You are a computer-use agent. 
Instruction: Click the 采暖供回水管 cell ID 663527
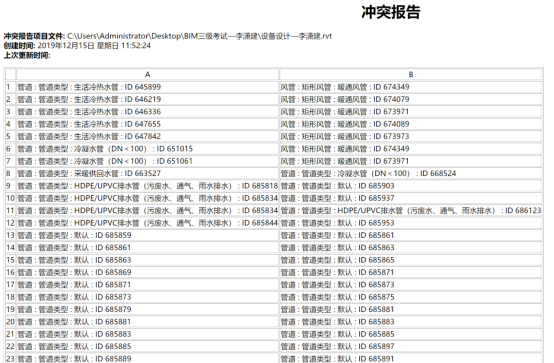[148, 174]
